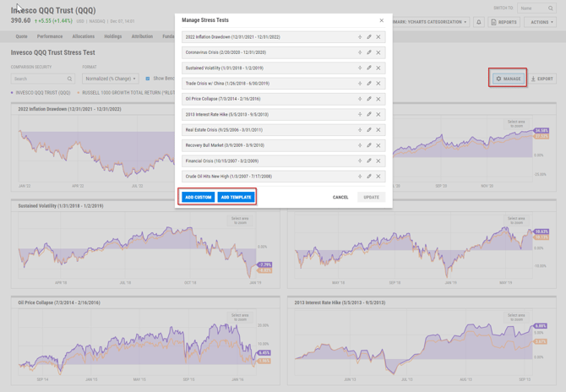Edit the Financial Crisis stress test

pos(369,161)
